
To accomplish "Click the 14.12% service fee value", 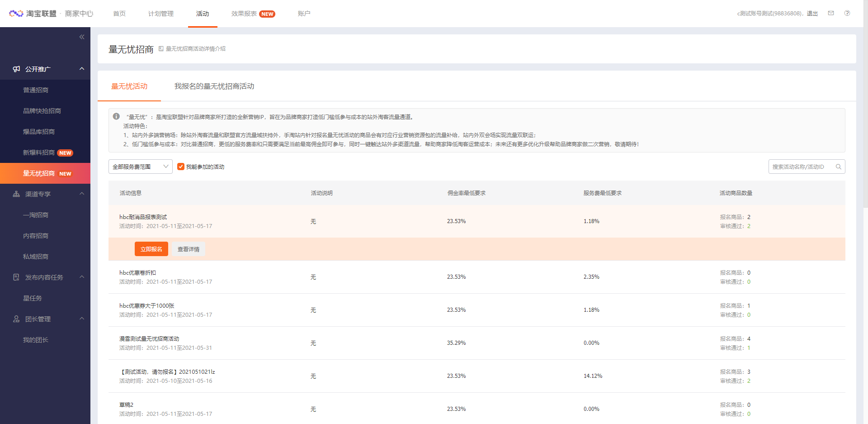I will pos(593,376).
